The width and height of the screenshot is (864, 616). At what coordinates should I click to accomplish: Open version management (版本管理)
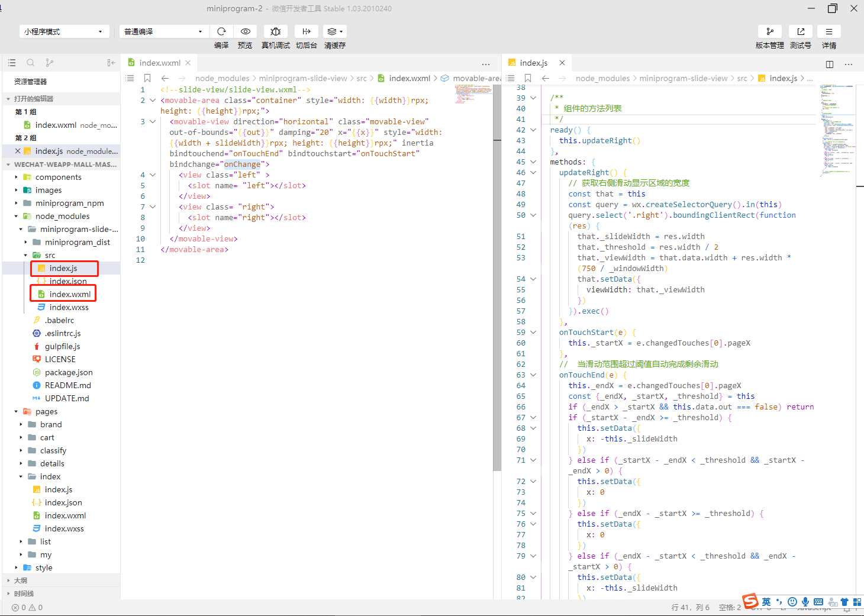coord(770,31)
